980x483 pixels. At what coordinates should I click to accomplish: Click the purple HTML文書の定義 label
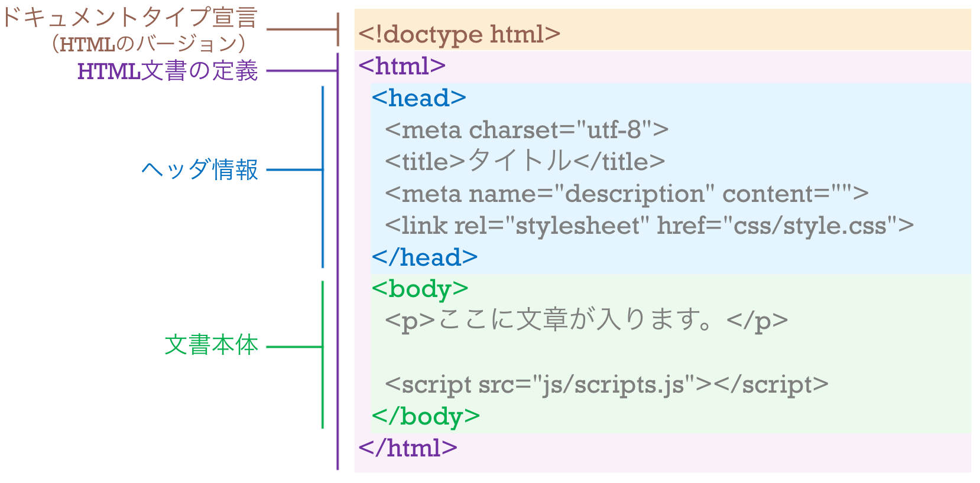click(x=168, y=71)
